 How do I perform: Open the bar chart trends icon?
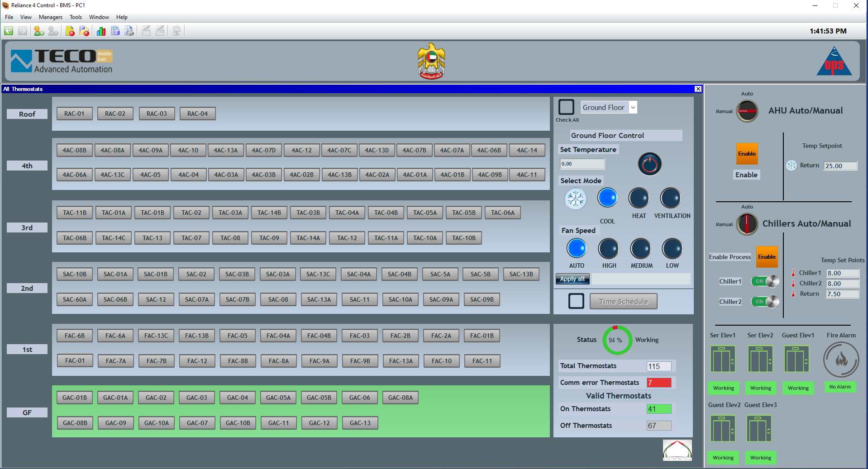click(101, 31)
